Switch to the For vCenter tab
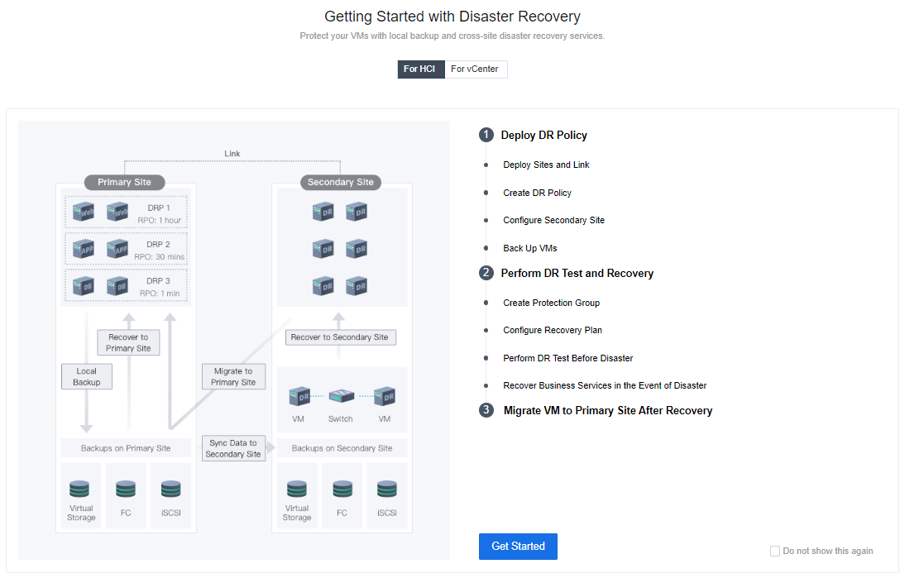 [475, 69]
